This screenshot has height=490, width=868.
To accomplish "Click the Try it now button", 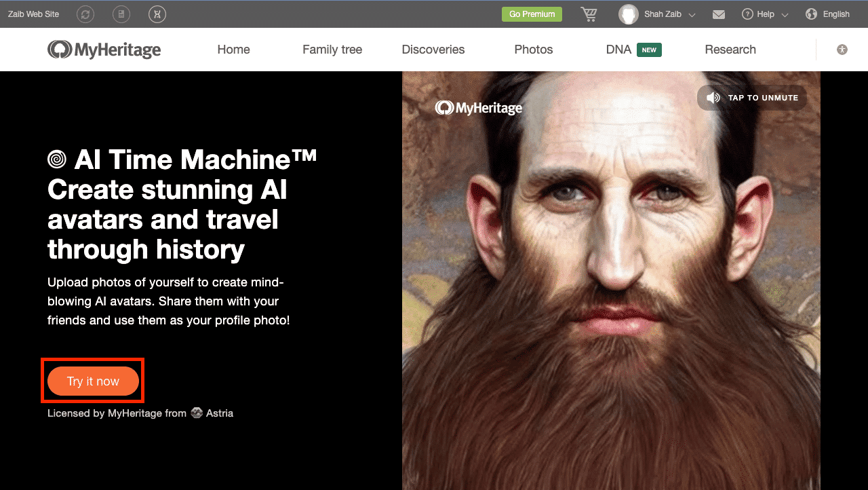I will (x=93, y=381).
